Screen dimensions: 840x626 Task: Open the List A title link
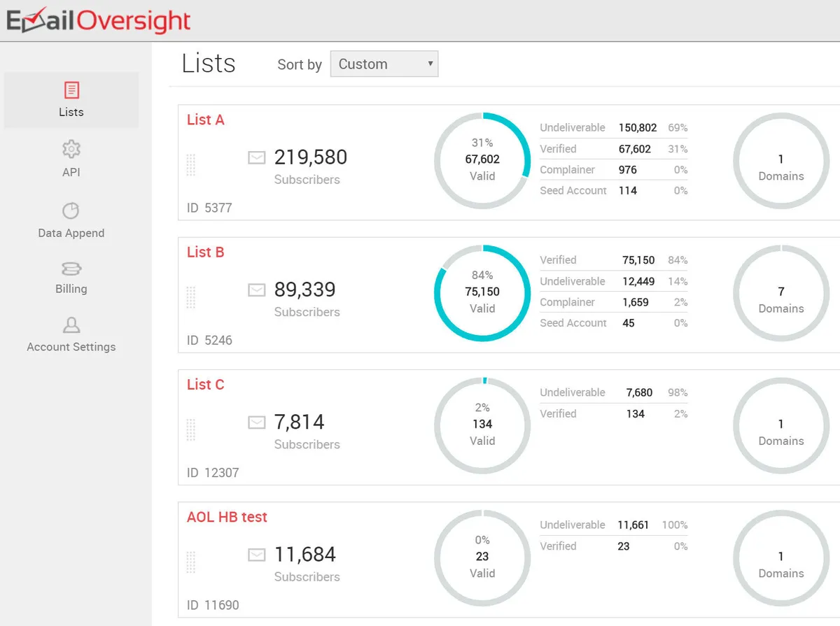206,120
